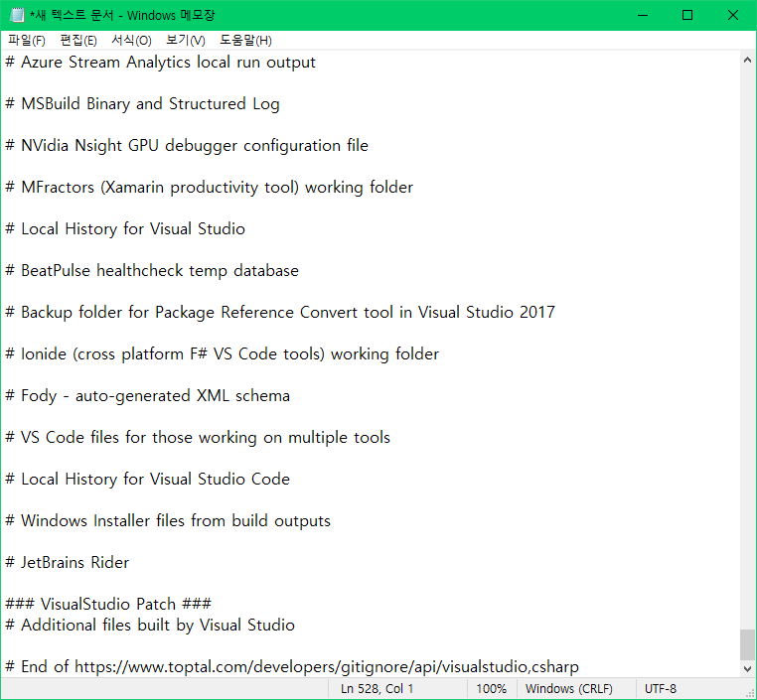The height and width of the screenshot is (700, 757).
Task: Click the '### VisualStudio Patch ###' line
Action: tap(108, 604)
